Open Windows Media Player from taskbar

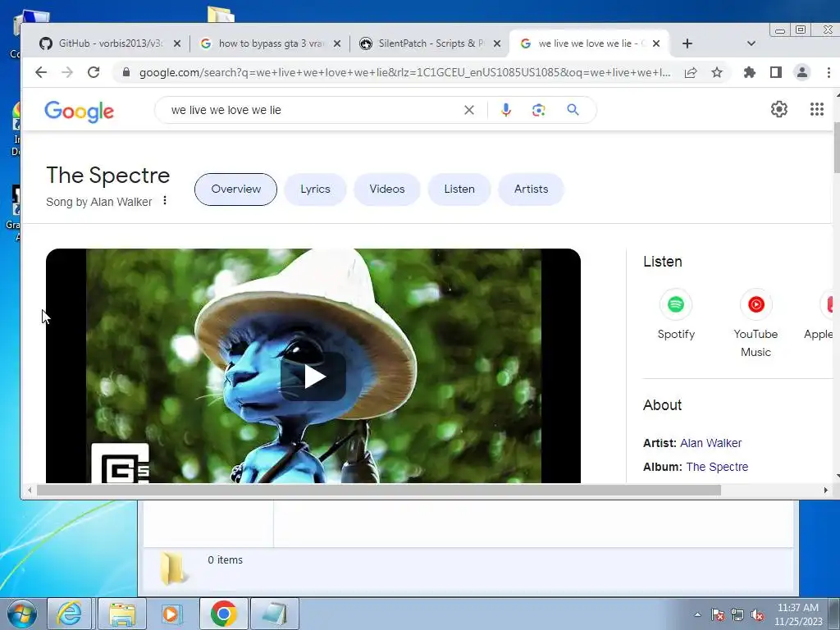click(x=172, y=614)
